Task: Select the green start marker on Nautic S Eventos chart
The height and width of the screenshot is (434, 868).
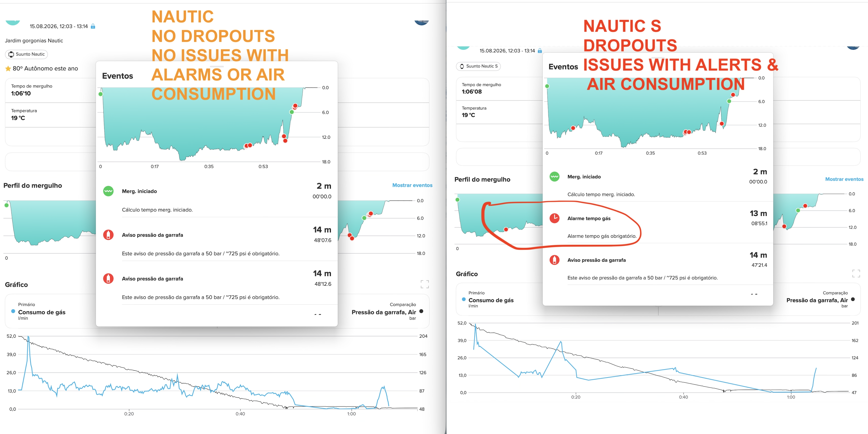Action: 547,86
